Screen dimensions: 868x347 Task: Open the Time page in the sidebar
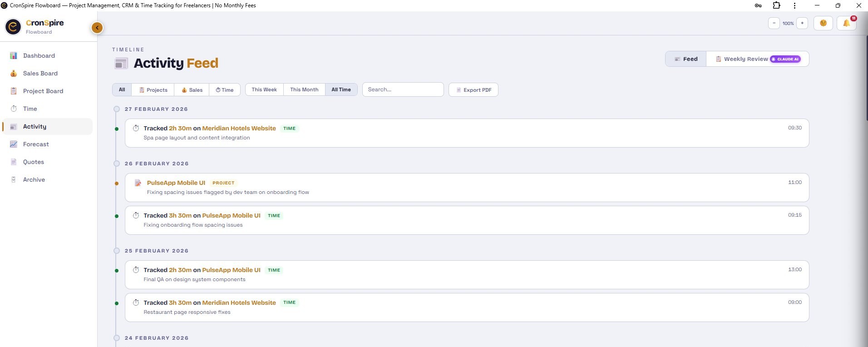coord(47,109)
